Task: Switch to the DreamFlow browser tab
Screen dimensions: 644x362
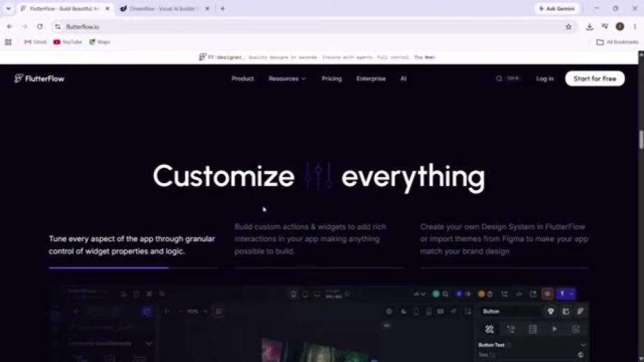Action: click(x=165, y=8)
